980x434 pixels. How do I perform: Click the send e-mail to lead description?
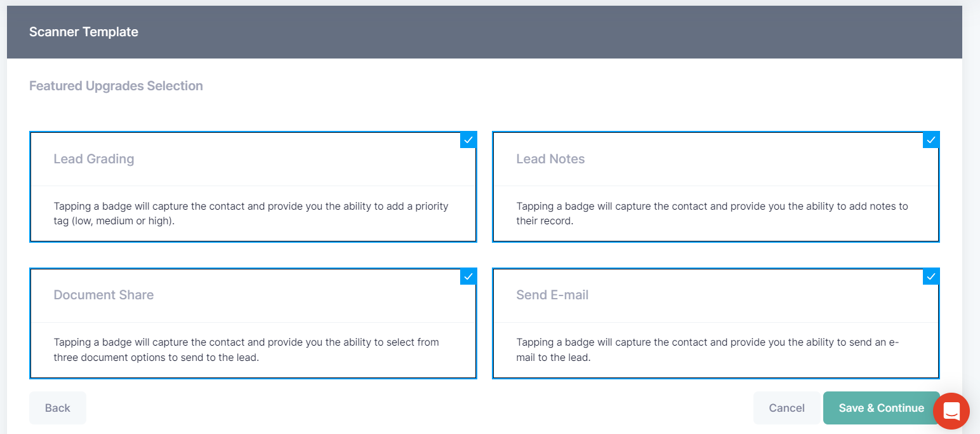[x=707, y=349]
